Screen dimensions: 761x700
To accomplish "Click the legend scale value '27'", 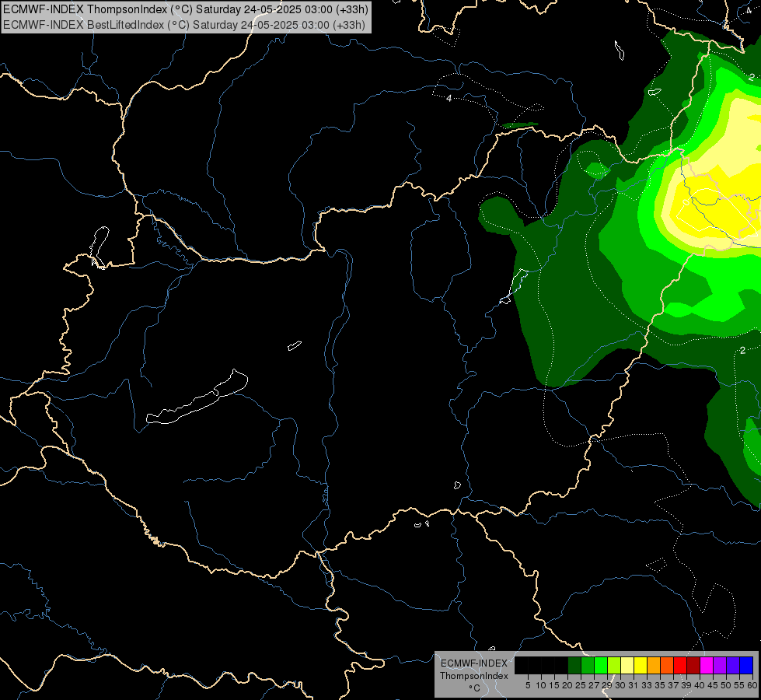I will tap(594, 685).
